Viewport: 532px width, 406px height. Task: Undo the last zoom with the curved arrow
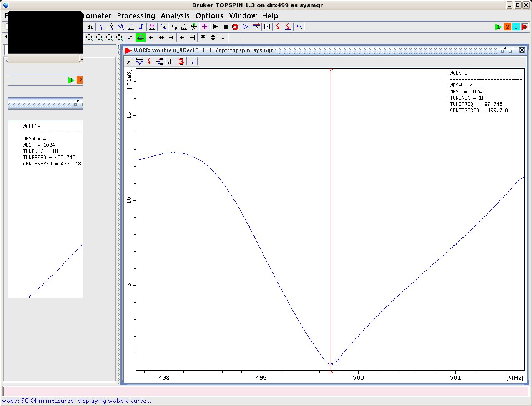pos(130,38)
